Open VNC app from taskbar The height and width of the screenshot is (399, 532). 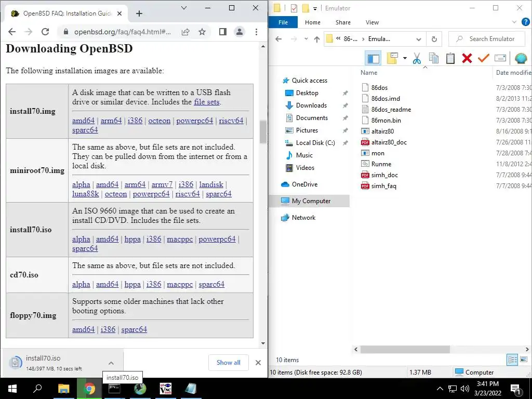[166, 389]
